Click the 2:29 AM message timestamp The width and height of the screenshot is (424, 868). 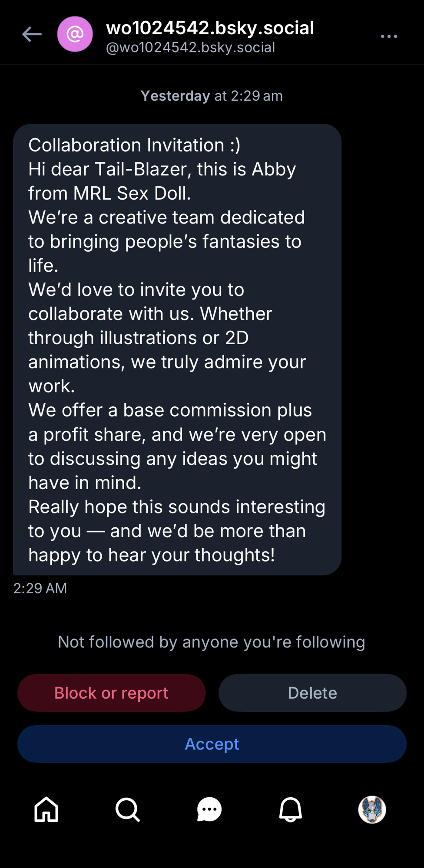tap(40, 588)
